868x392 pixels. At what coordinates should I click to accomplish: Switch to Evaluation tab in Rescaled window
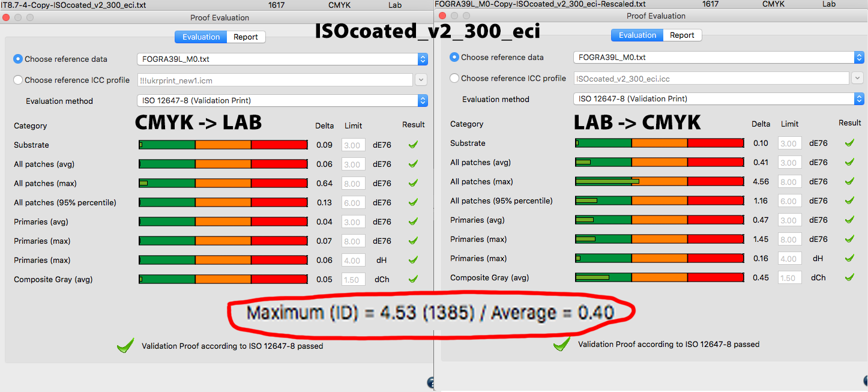pos(637,35)
